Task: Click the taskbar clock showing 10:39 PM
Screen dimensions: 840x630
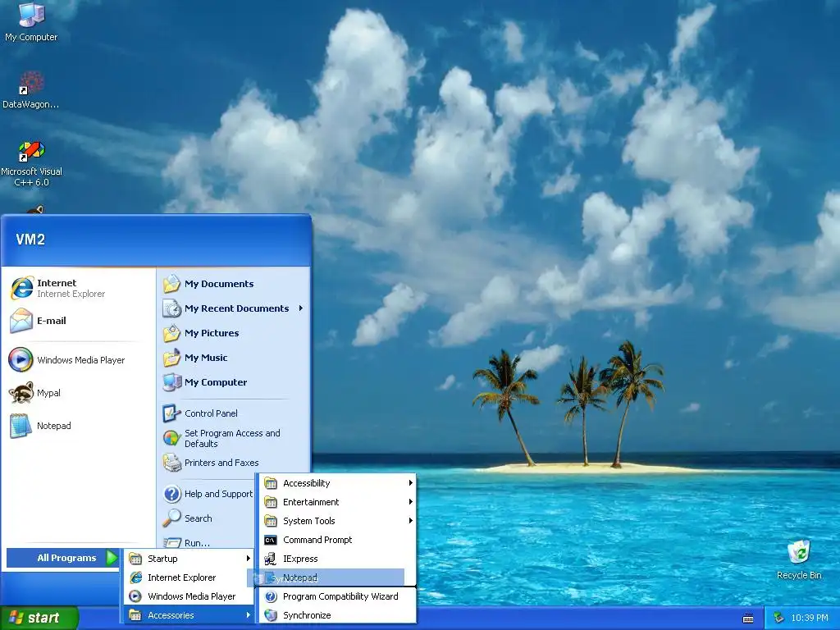Action: (x=810, y=619)
